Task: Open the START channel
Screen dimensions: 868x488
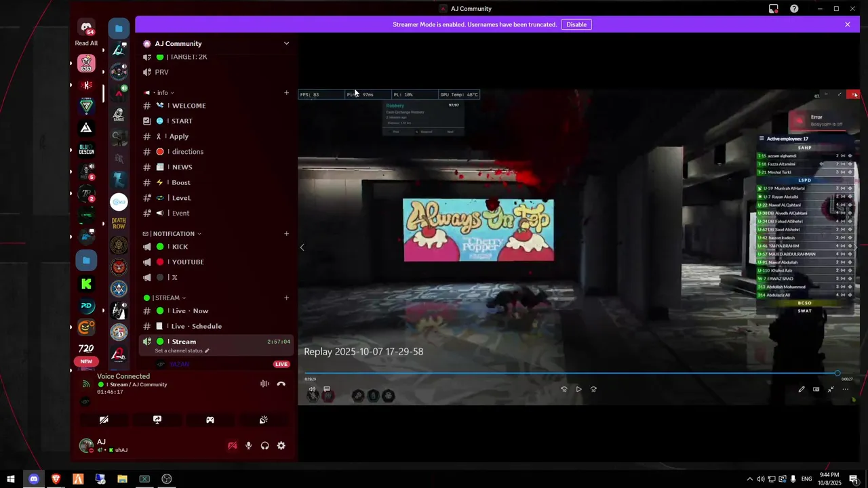Action: pyautogui.click(x=216, y=121)
